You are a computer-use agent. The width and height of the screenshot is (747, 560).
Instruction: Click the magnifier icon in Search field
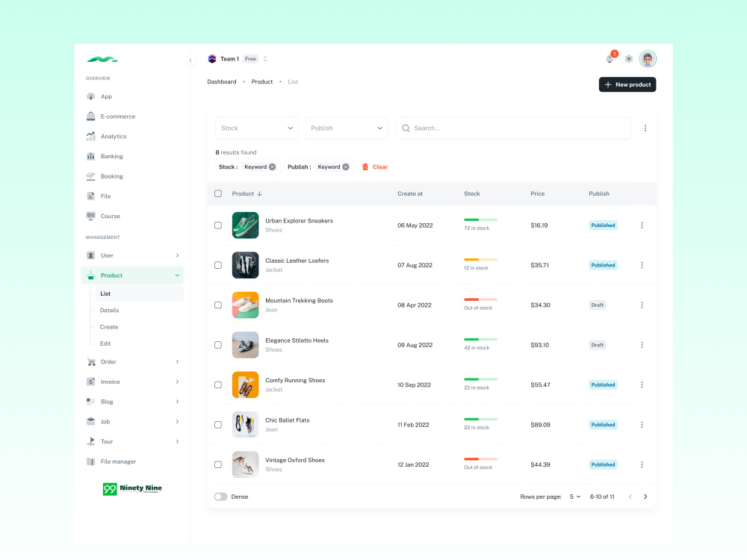[406, 128]
